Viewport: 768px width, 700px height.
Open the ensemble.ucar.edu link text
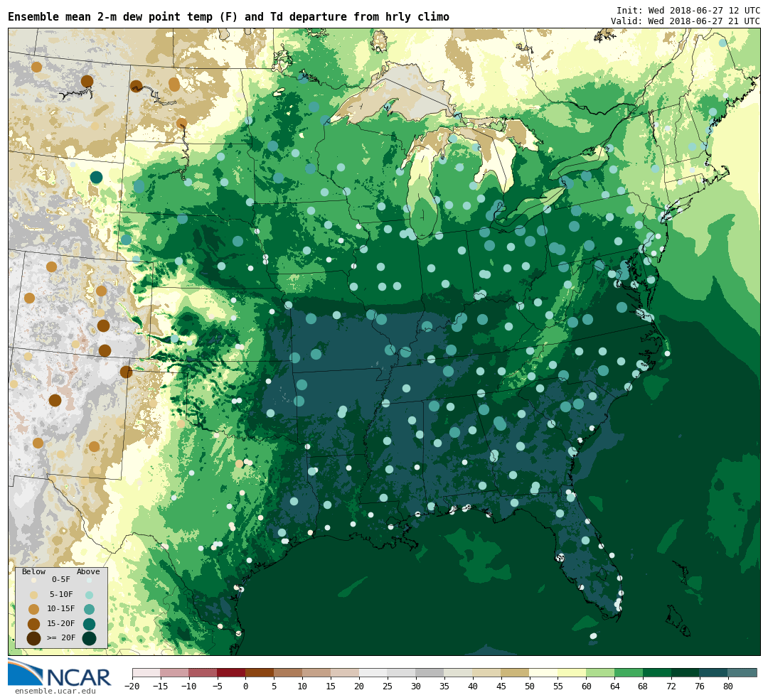pos(55,691)
